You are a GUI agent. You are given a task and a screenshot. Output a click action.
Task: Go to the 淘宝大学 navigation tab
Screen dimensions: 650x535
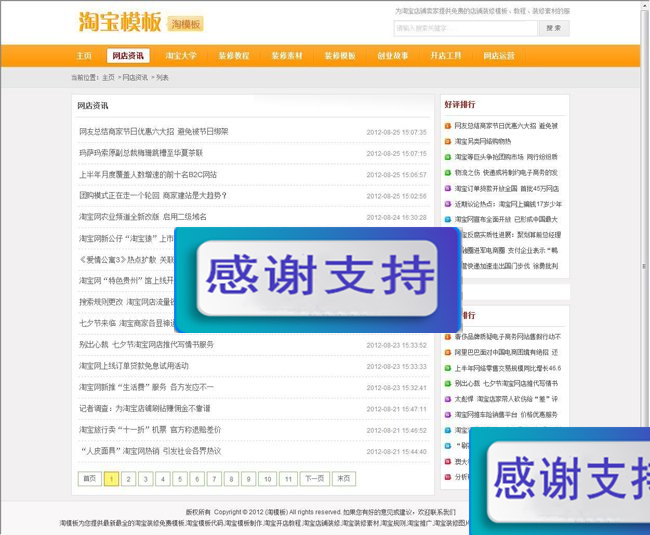[x=181, y=56]
